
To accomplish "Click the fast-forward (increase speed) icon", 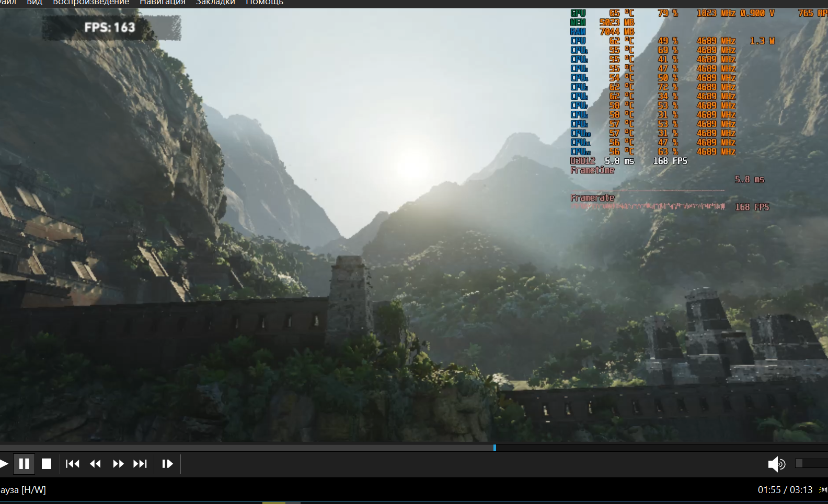I will click(118, 464).
